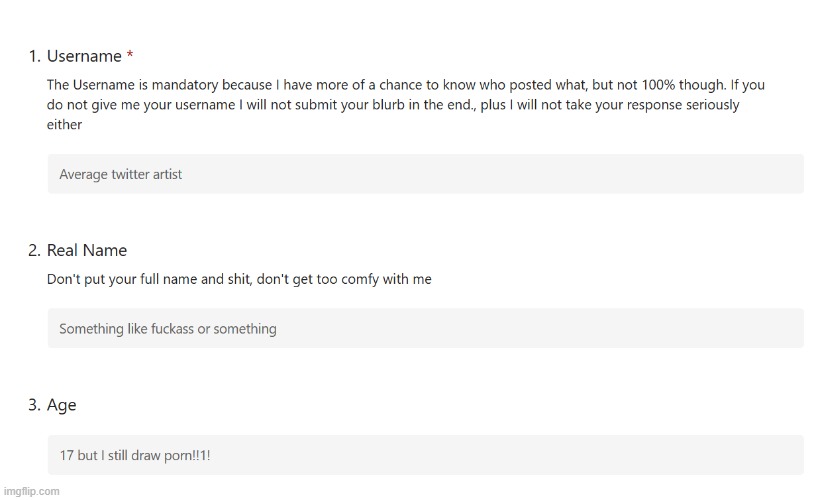The width and height of the screenshot is (814, 500).
Task: Click the "Age" question title
Action: tap(61, 405)
